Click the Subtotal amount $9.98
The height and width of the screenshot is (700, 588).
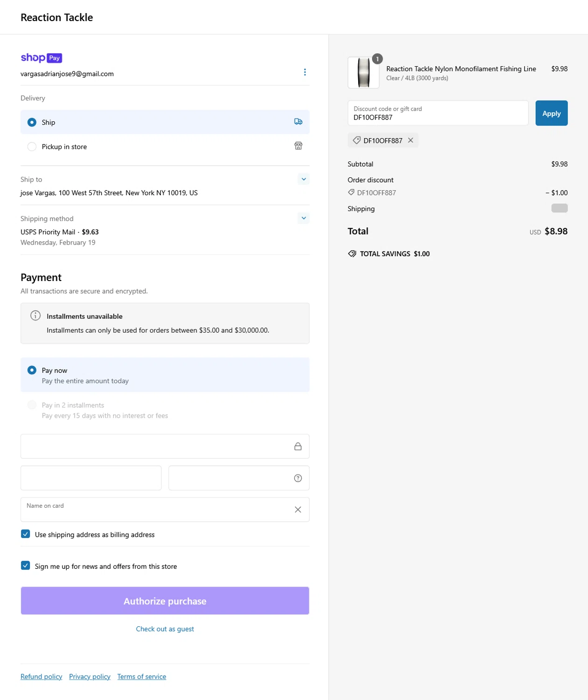tap(560, 164)
